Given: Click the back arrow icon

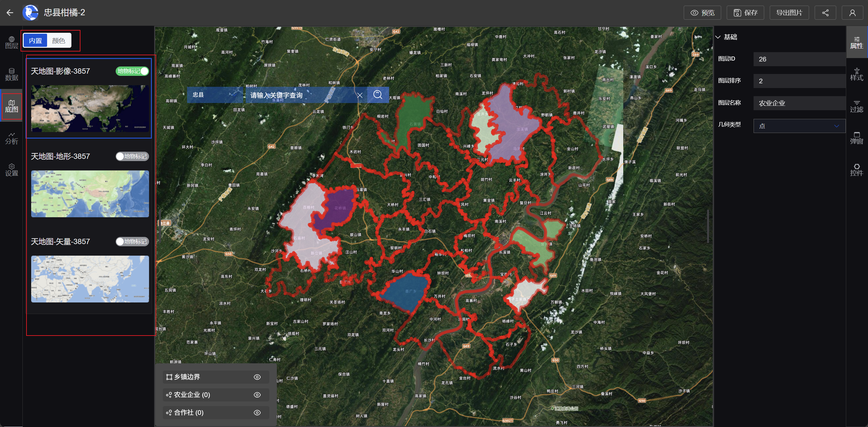Looking at the screenshot, I should point(10,13).
